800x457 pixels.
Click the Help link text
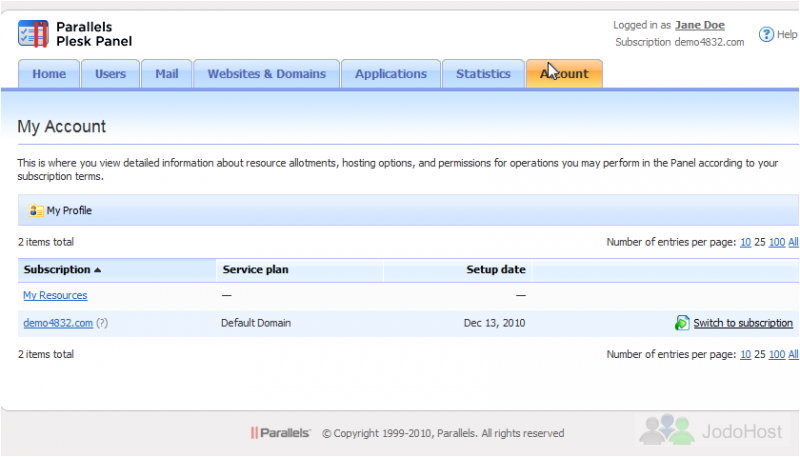[787, 34]
